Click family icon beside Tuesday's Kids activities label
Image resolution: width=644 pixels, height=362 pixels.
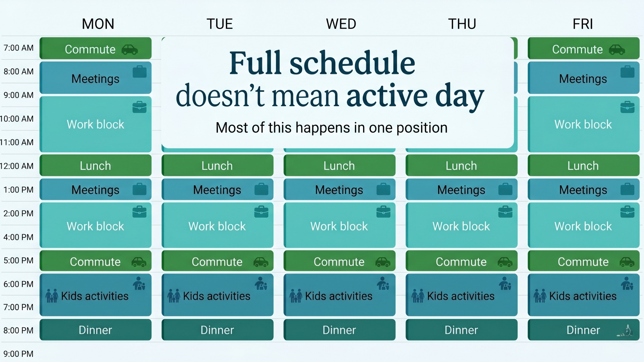tap(174, 296)
